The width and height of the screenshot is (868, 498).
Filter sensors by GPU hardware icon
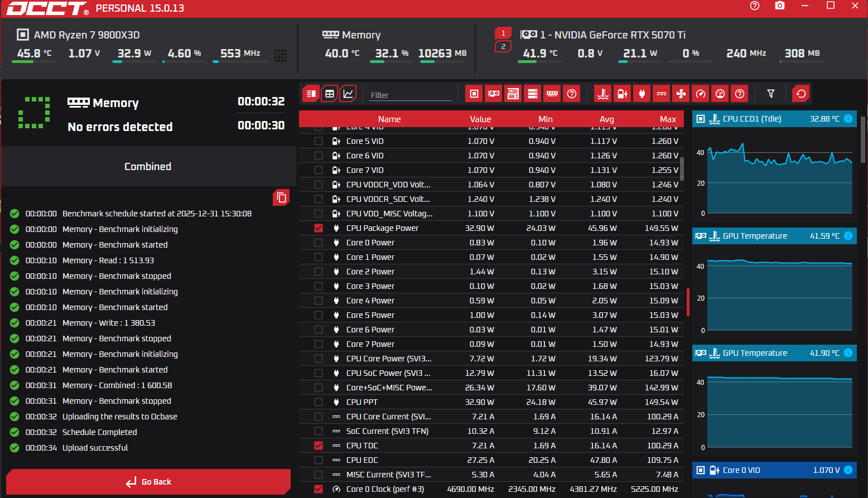point(493,94)
